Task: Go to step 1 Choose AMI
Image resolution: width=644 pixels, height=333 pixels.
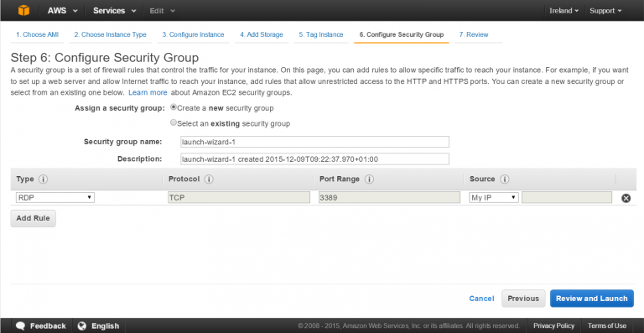Action: pos(38,34)
